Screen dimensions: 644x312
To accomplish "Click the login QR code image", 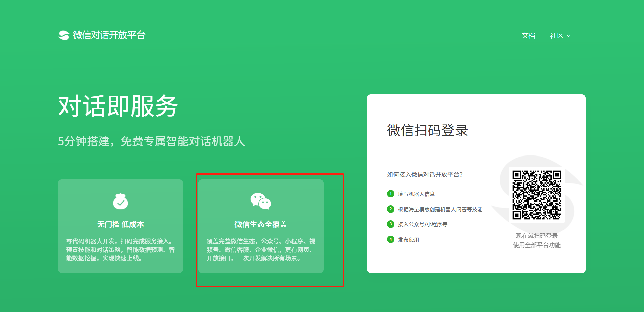I will (537, 195).
